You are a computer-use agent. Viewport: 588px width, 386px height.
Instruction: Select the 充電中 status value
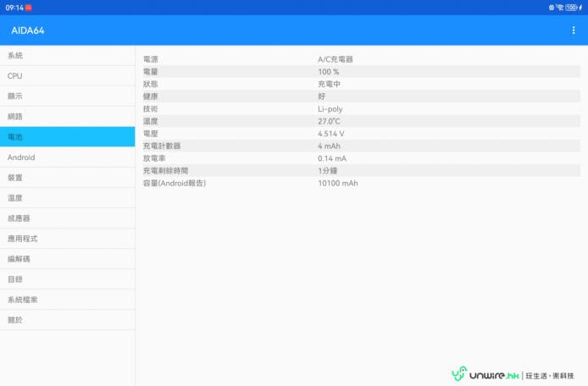pos(329,84)
